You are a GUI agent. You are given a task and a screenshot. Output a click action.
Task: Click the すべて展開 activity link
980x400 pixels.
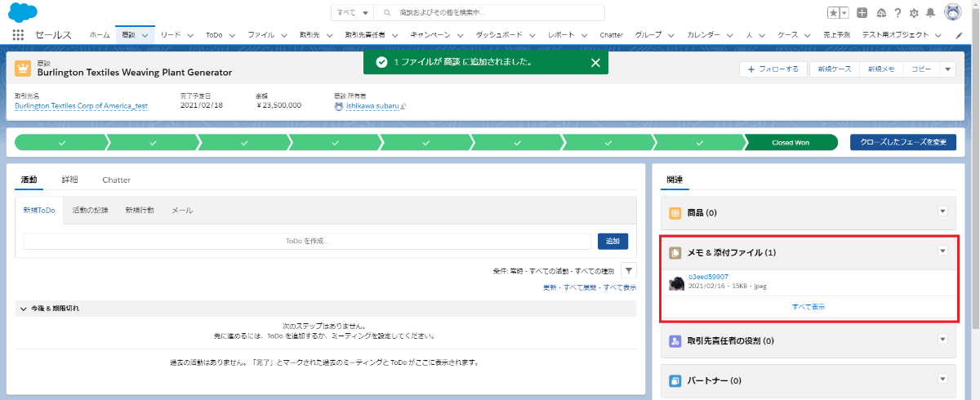[581, 287]
